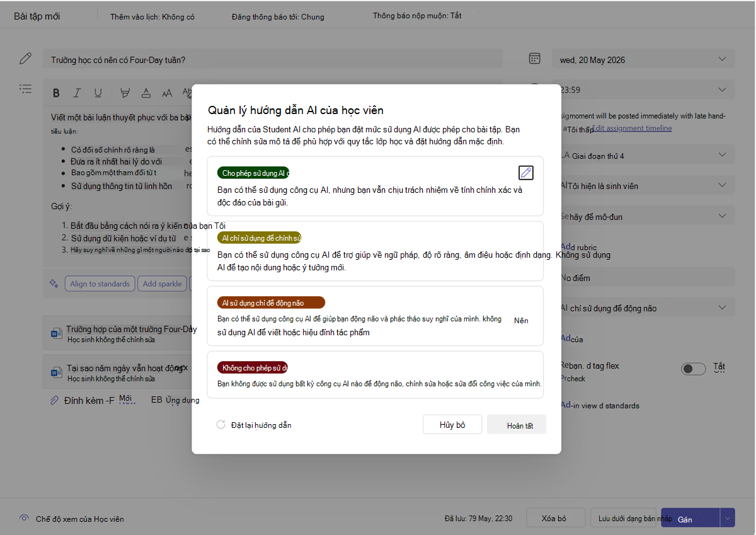
Task: Click the Đã lưu: 79 May, 22:30 status text
Action: [x=478, y=519]
